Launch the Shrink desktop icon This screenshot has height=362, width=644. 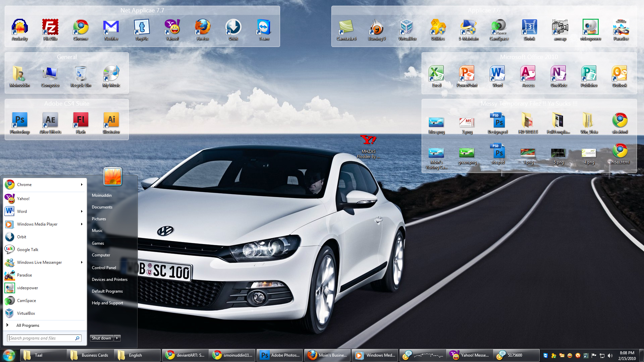coord(529,30)
